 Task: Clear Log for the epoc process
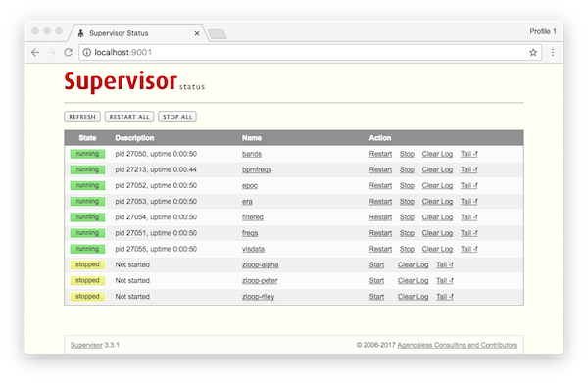point(437,185)
